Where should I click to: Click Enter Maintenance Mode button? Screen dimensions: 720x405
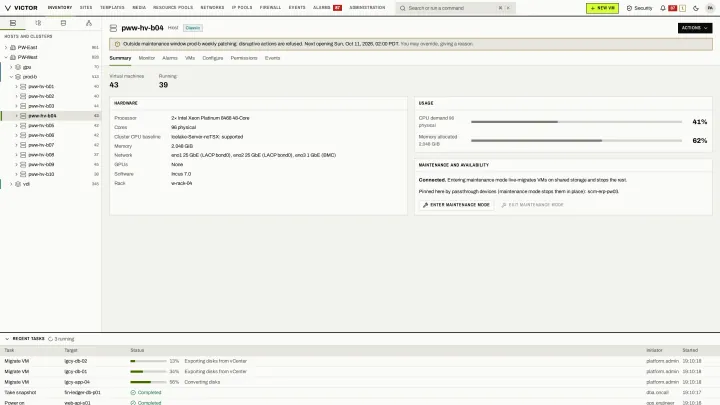tap(456, 205)
